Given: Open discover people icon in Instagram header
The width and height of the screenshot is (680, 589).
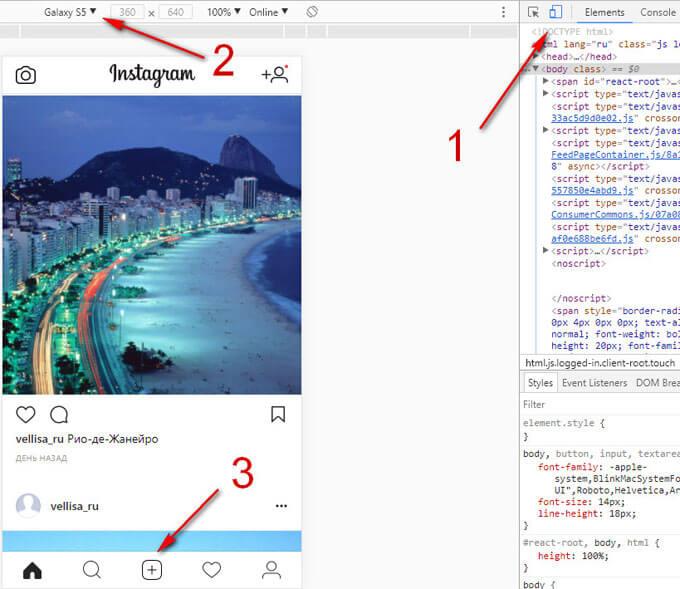Looking at the screenshot, I should click(x=275, y=74).
